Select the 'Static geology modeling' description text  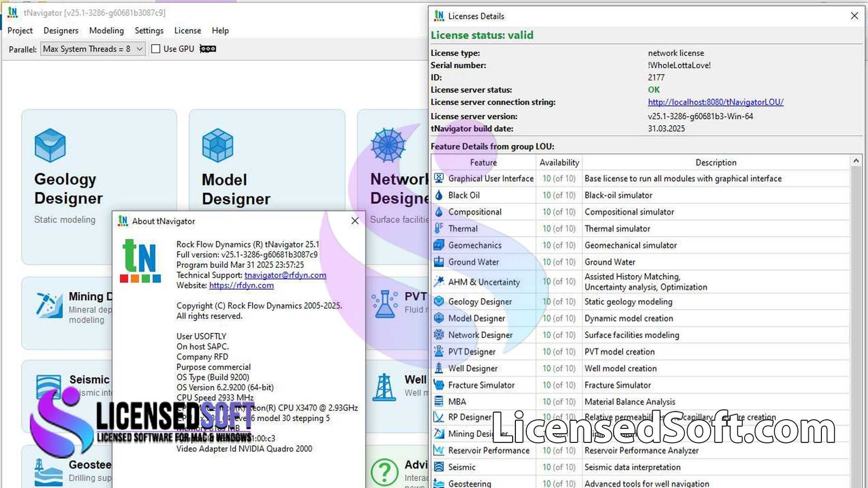point(628,301)
